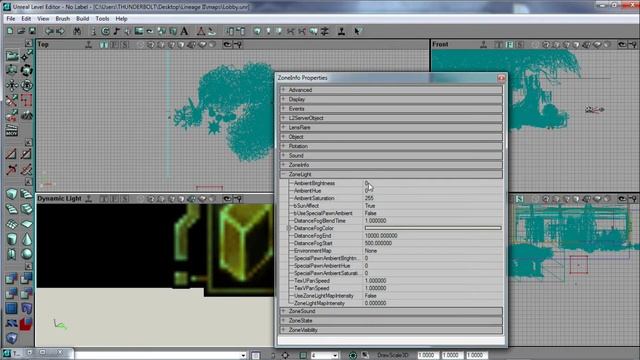Click the CSG Add button

(x=12, y=279)
